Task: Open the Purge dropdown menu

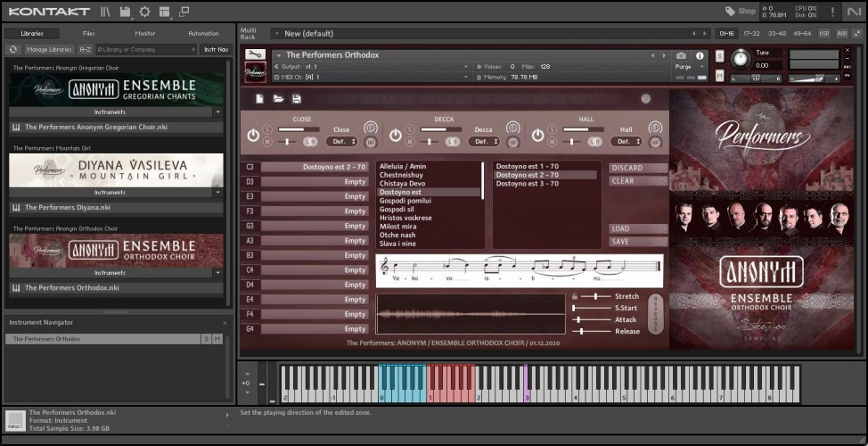Action: (x=685, y=66)
